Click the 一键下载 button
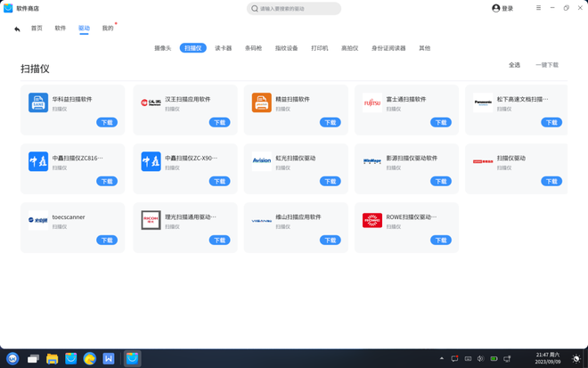The image size is (588, 368). click(547, 65)
